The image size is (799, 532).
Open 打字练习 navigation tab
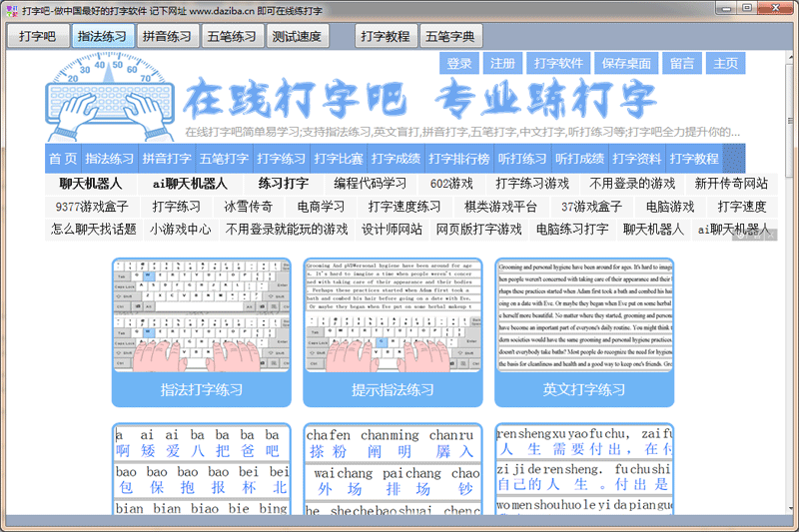(x=282, y=159)
